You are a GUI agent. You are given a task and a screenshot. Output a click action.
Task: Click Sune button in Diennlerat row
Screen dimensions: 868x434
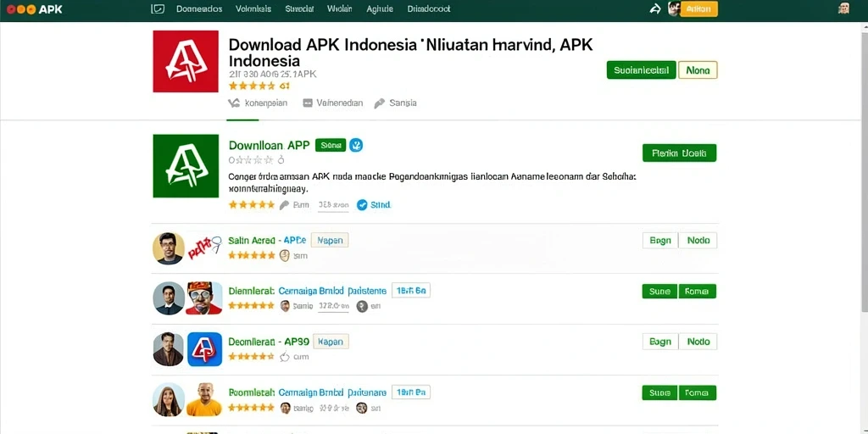click(659, 292)
